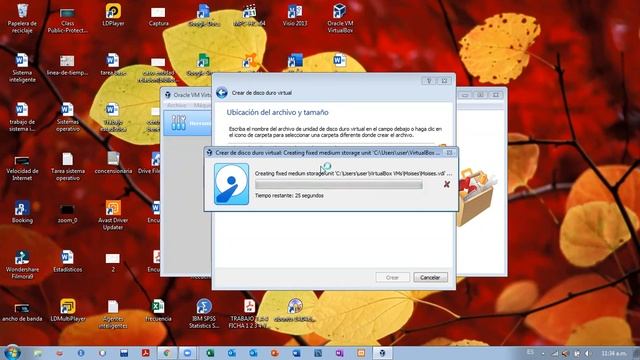Select the TRABAJO FICHA PDF file
This screenshot has width=640, height=360.
tap(249, 314)
